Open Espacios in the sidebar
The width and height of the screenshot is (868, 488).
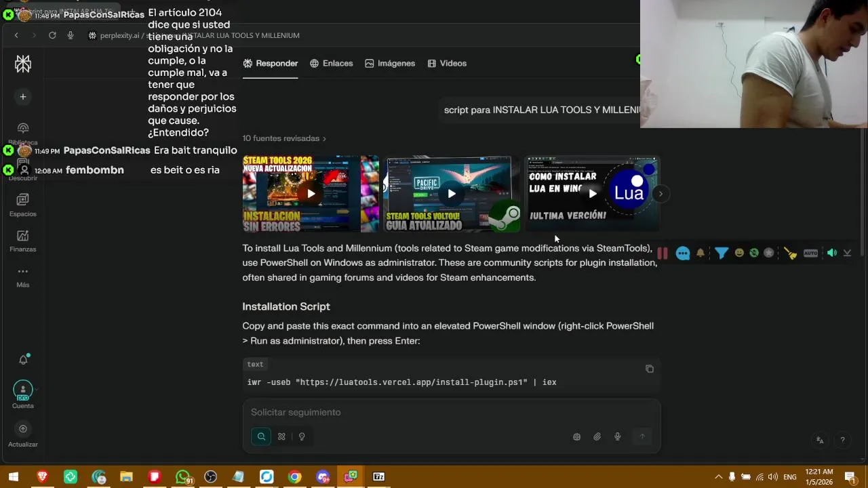(23, 205)
